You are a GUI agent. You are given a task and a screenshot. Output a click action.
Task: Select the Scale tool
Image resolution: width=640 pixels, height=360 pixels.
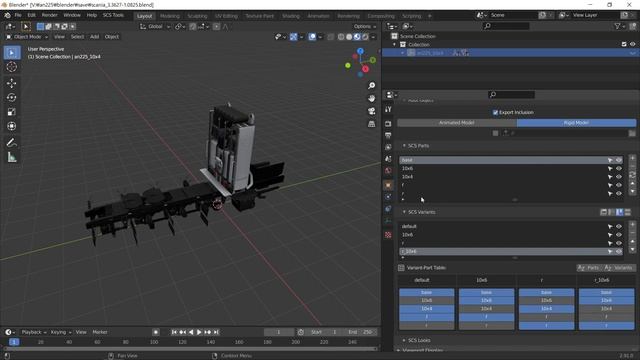11,112
